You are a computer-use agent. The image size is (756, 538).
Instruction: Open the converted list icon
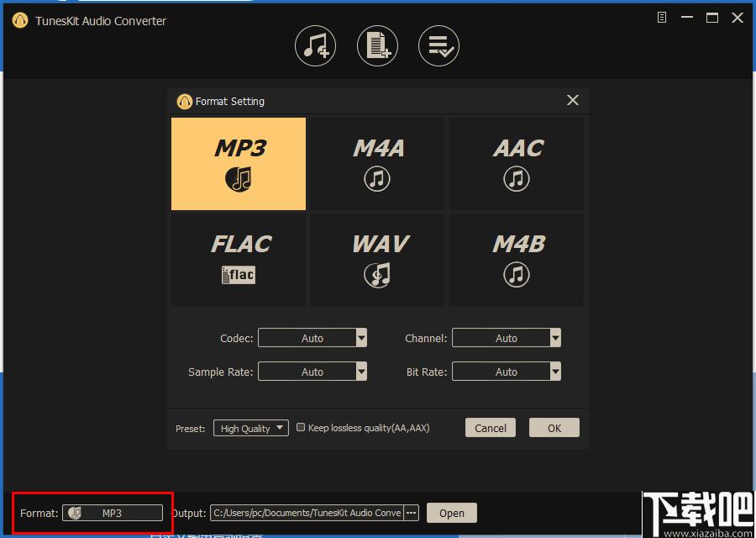point(438,46)
